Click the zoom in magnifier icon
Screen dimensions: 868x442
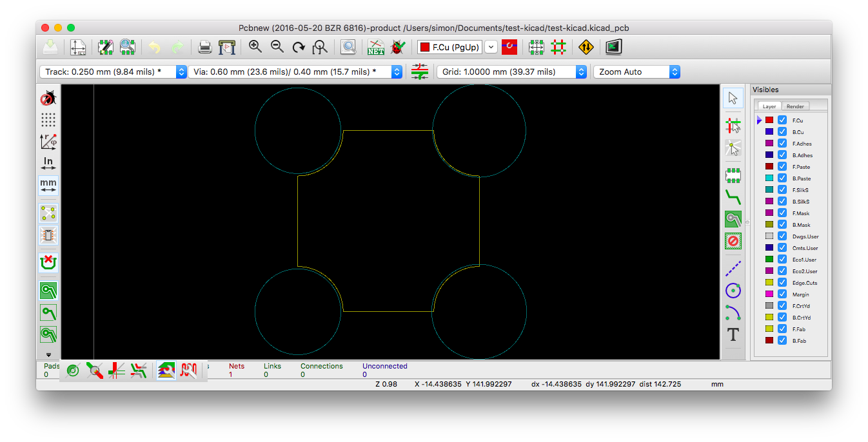point(255,47)
